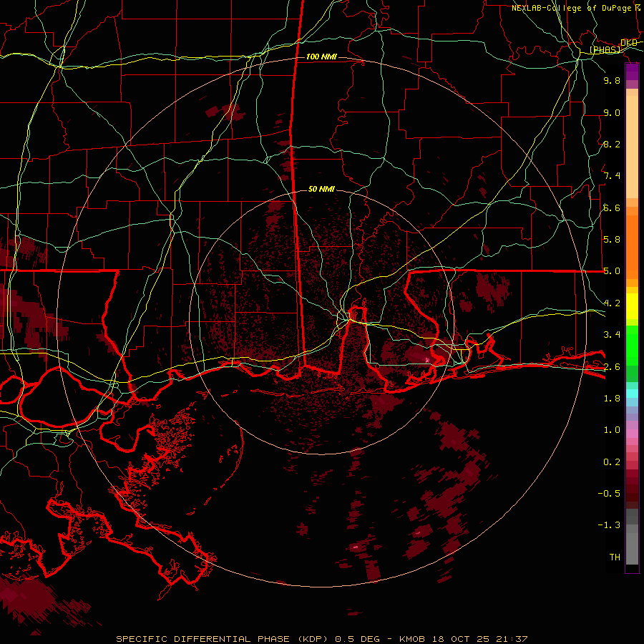Click the 50 NMI range ring label
Viewport: 644px width, 644px height.
tap(321, 189)
